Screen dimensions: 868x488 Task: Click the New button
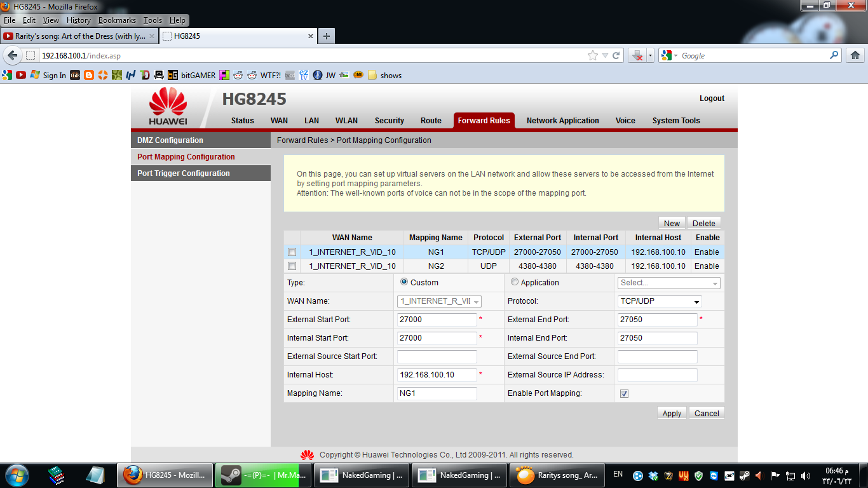672,223
